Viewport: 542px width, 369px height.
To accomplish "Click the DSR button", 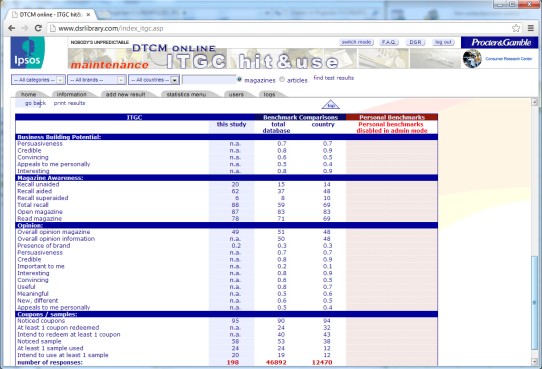I will click(x=415, y=42).
